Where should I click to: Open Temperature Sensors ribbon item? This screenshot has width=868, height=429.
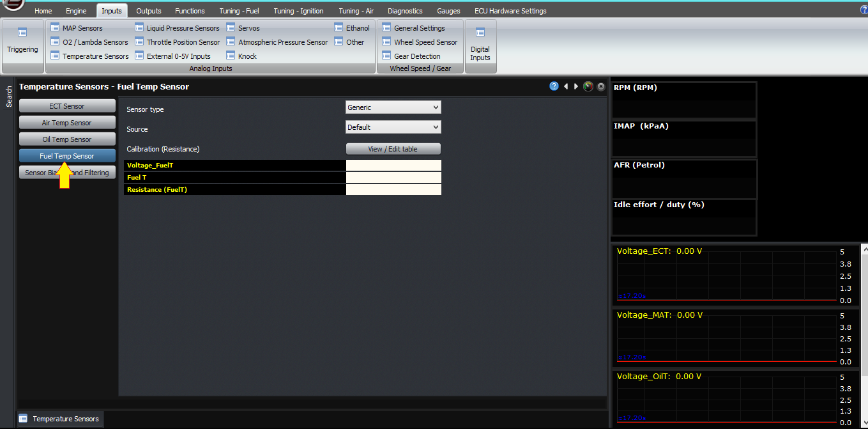coord(89,56)
